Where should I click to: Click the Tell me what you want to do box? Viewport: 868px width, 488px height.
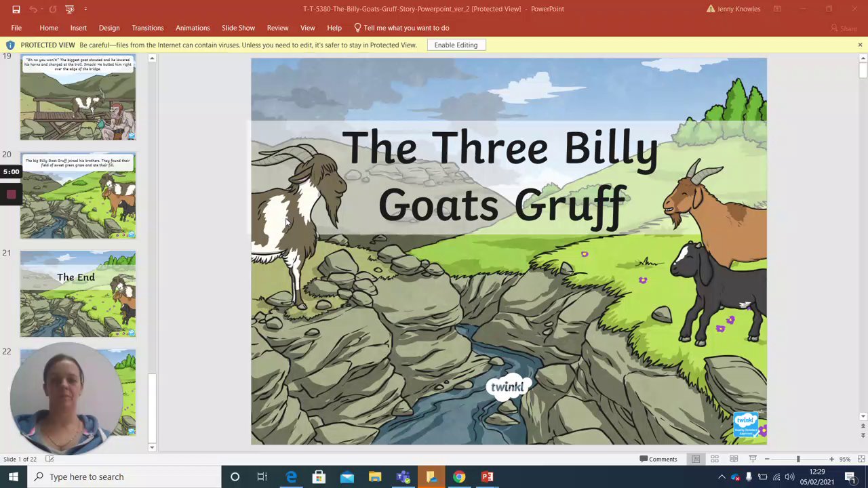[x=401, y=28]
